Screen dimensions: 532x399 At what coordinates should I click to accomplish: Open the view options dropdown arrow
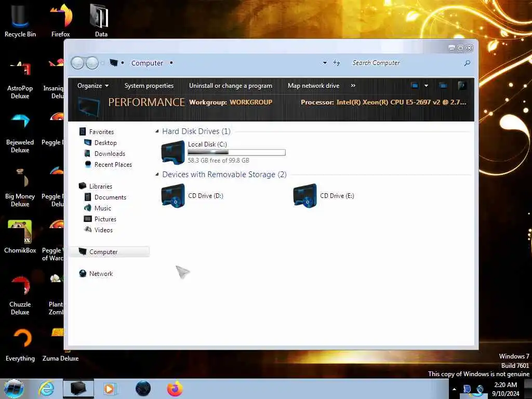click(426, 86)
